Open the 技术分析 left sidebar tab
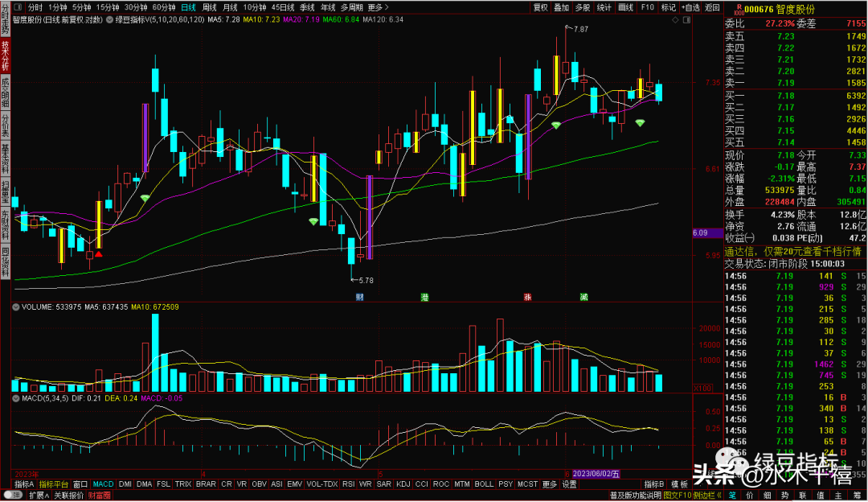 click(x=5, y=56)
